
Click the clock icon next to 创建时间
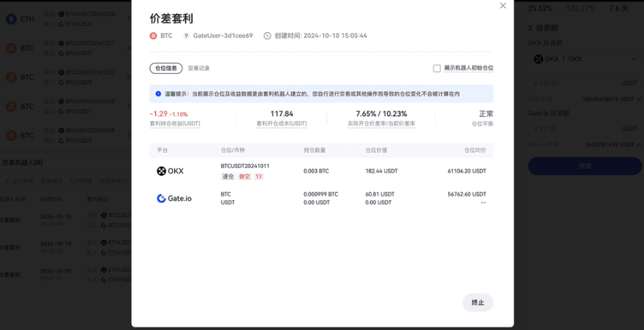pos(267,35)
